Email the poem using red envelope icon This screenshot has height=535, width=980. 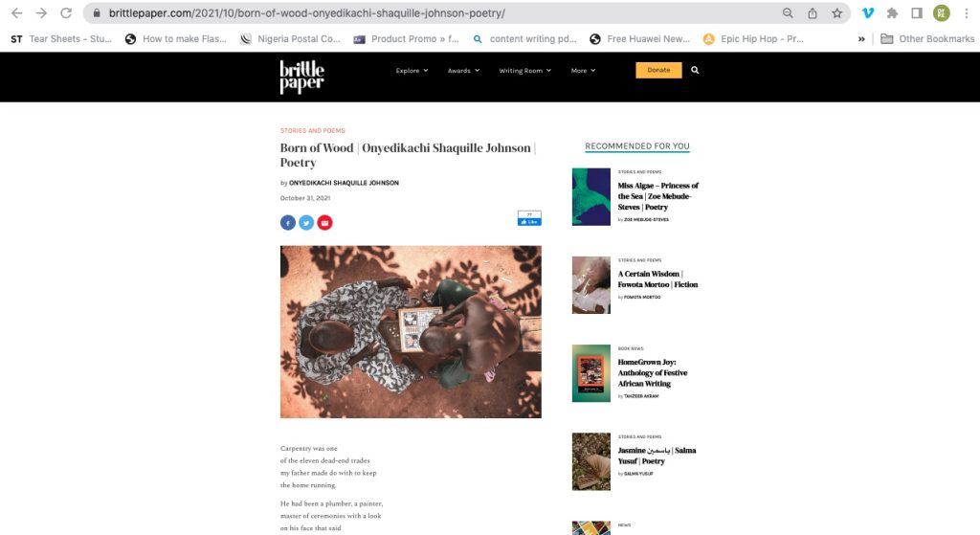(324, 222)
